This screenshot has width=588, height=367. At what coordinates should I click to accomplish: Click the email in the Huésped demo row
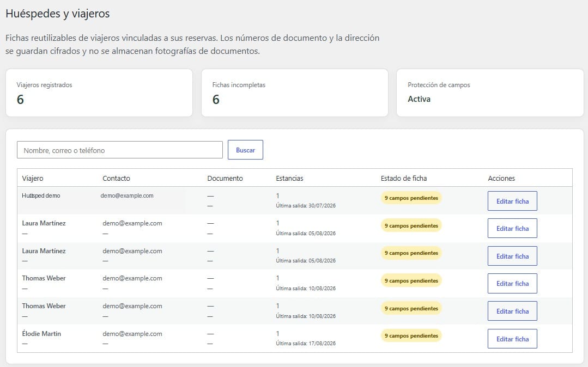pos(127,195)
